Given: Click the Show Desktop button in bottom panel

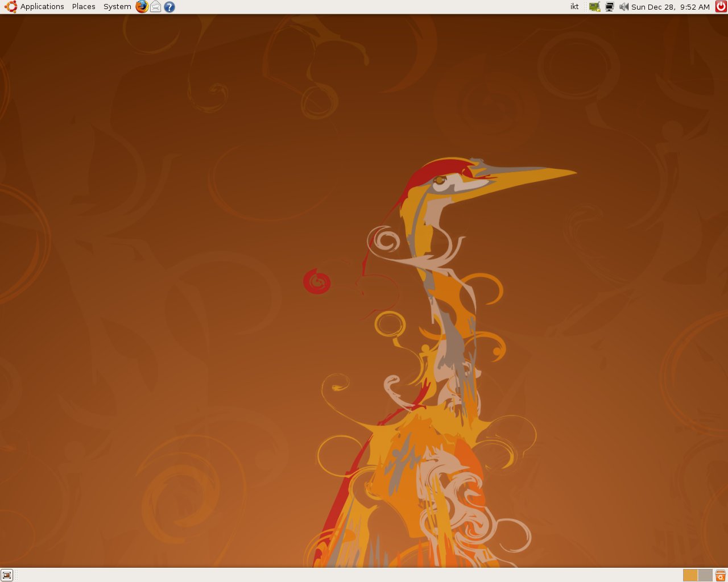Looking at the screenshot, I should [x=7, y=575].
